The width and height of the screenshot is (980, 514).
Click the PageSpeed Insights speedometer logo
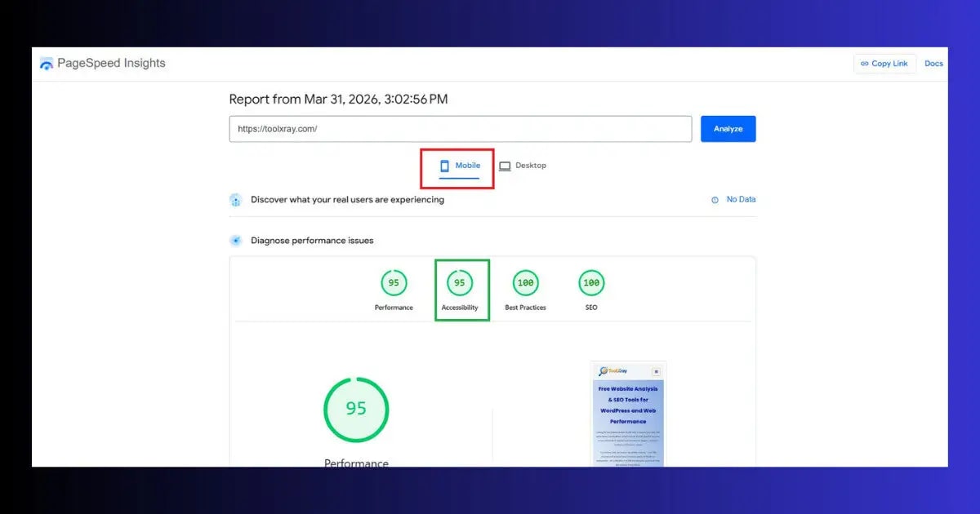47,63
